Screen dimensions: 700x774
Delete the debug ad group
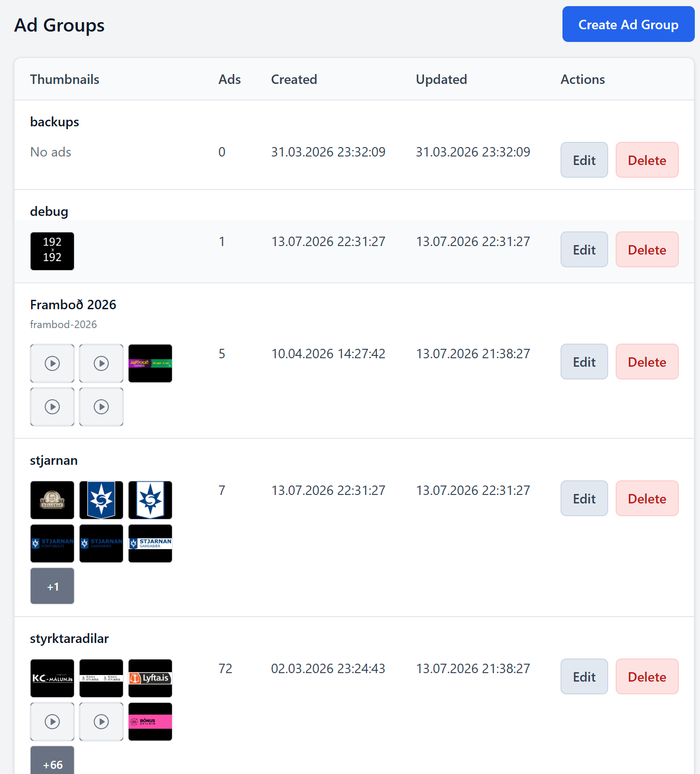pyautogui.click(x=647, y=249)
